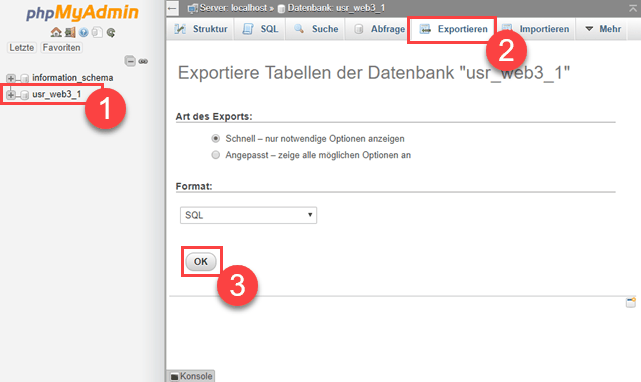The height and width of the screenshot is (382, 641).
Task: Open the Struktur tab
Action: point(201,29)
